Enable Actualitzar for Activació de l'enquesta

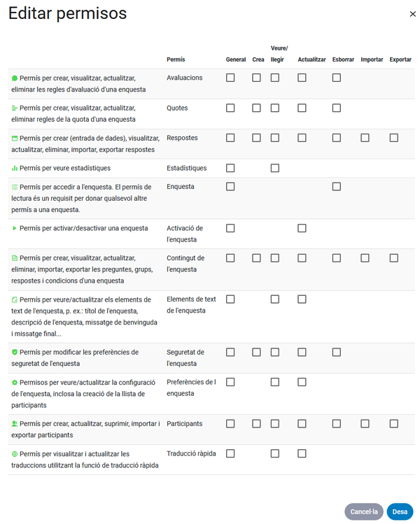(302, 228)
